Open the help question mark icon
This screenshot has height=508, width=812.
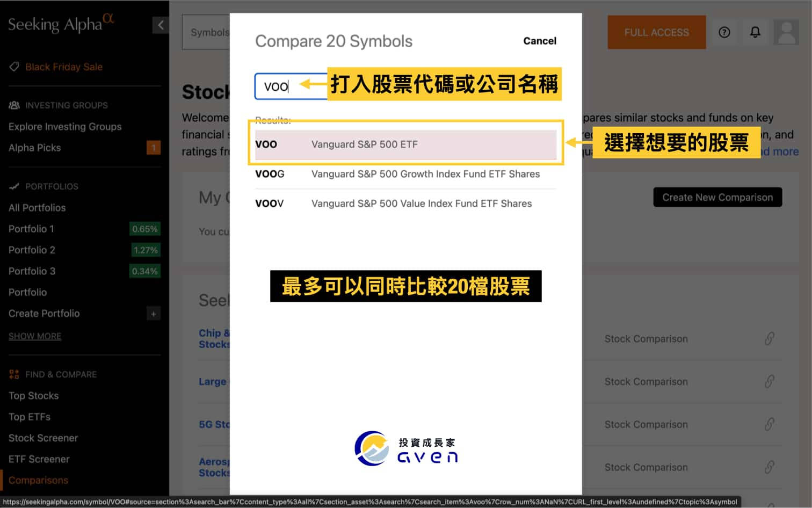pos(724,32)
